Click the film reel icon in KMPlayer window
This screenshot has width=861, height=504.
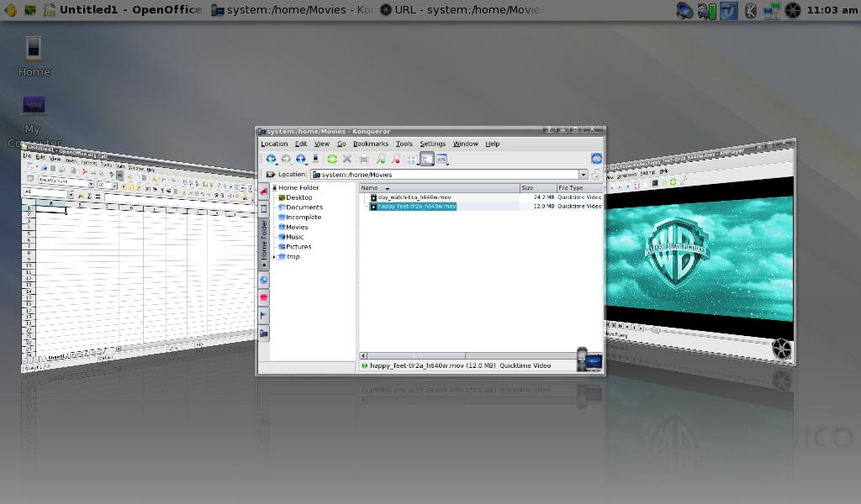pos(781,349)
